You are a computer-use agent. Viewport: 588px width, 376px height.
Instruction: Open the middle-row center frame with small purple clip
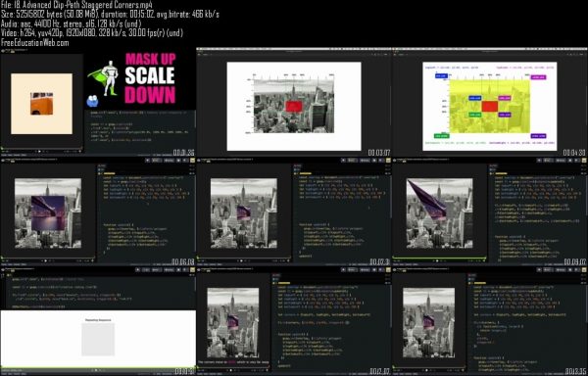[294, 211]
